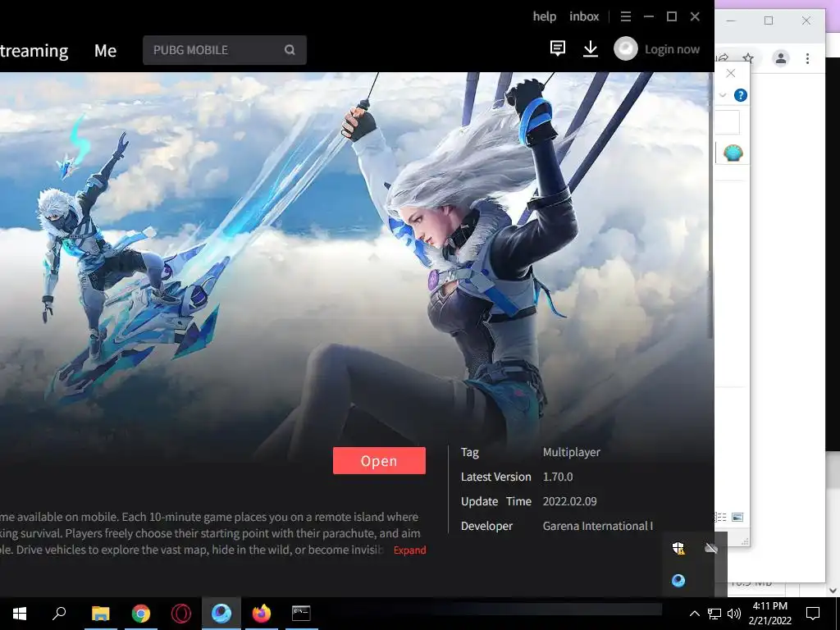Switch to Command Prompt in the taskbar
The image size is (840, 630).
pyautogui.click(x=301, y=614)
